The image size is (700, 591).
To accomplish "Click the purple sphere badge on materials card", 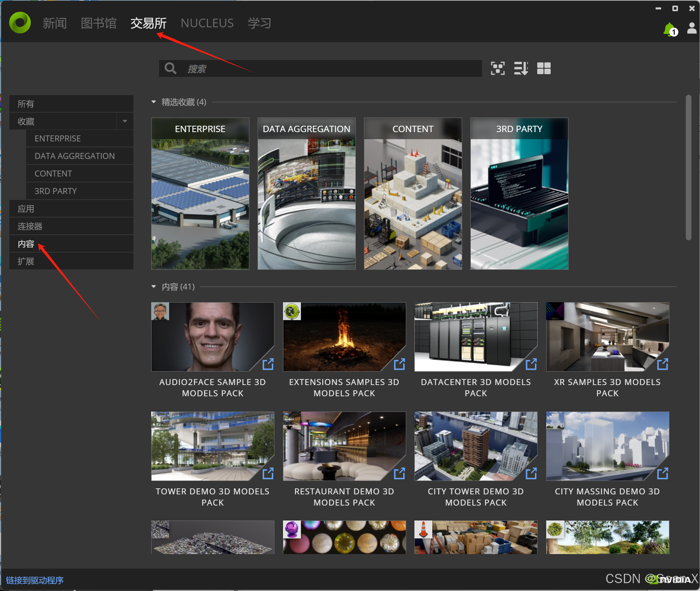I will (x=292, y=529).
